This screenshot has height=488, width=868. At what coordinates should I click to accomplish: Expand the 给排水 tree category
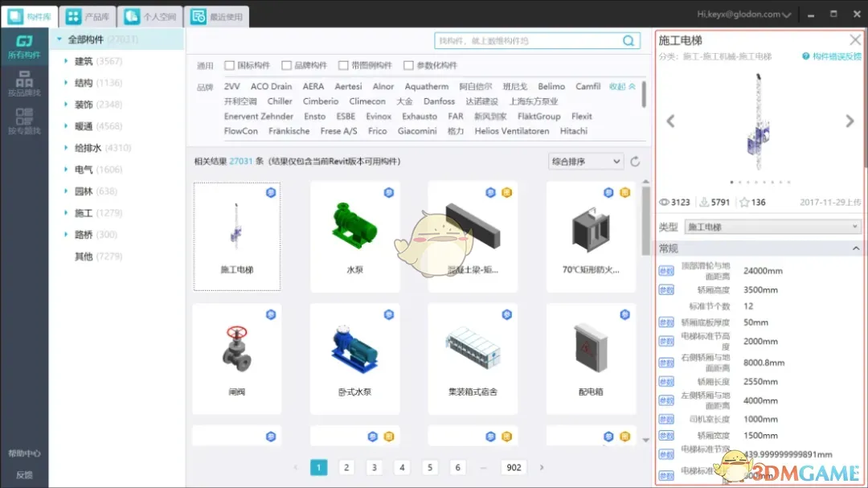point(66,148)
